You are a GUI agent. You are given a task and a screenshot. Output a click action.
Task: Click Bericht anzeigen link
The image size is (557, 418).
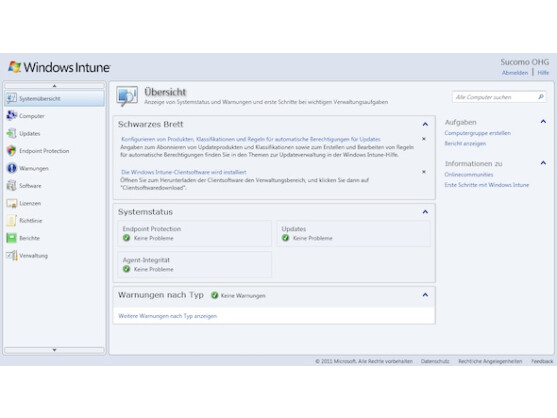[x=465, y=143]
